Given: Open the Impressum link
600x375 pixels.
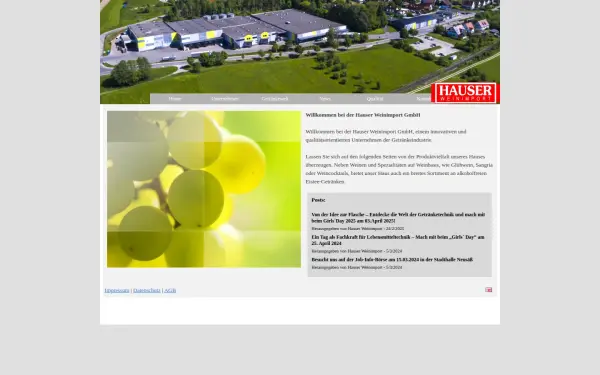Looking at the screenshot, I should coord(117,290).
